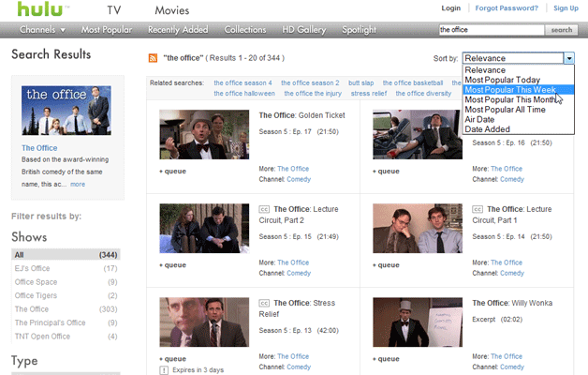Click the CC icon beside Stress Relief

[264, 304]
